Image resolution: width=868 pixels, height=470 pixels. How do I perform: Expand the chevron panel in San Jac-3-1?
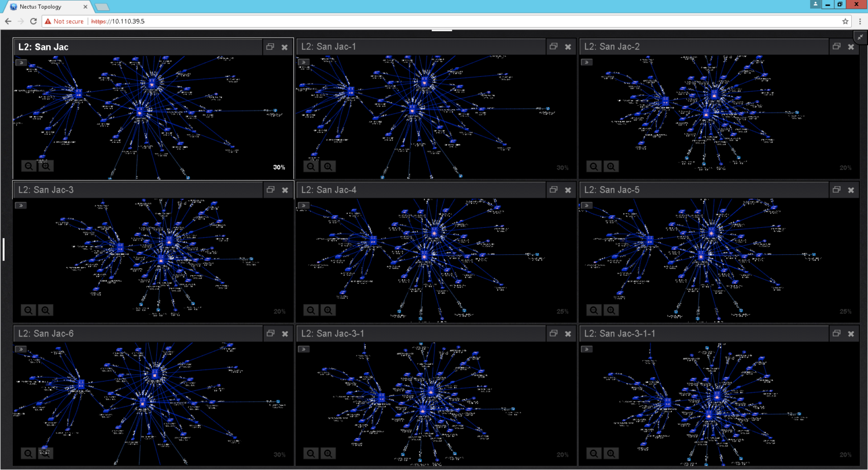click(x=304, y=349)
